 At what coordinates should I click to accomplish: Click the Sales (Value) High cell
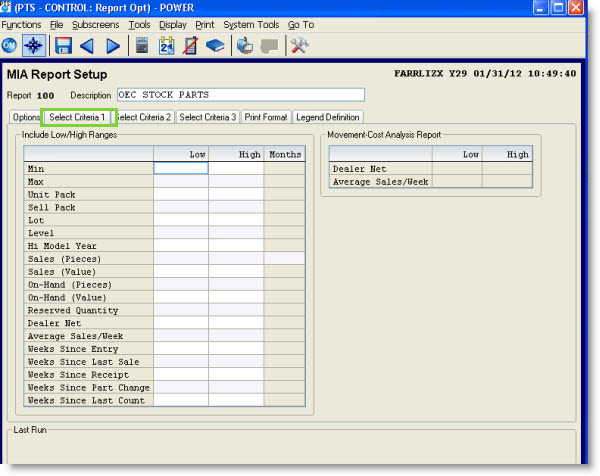[236, 272]
